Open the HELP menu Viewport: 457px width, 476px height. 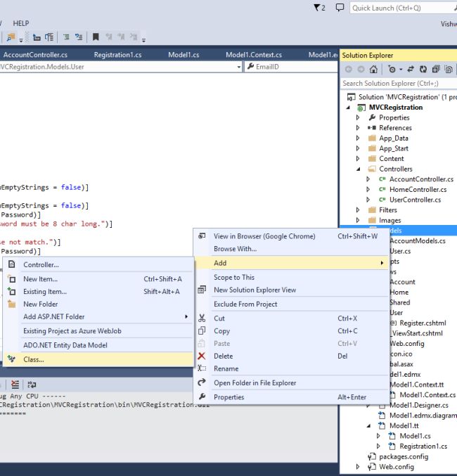click(x=21, y=23)
